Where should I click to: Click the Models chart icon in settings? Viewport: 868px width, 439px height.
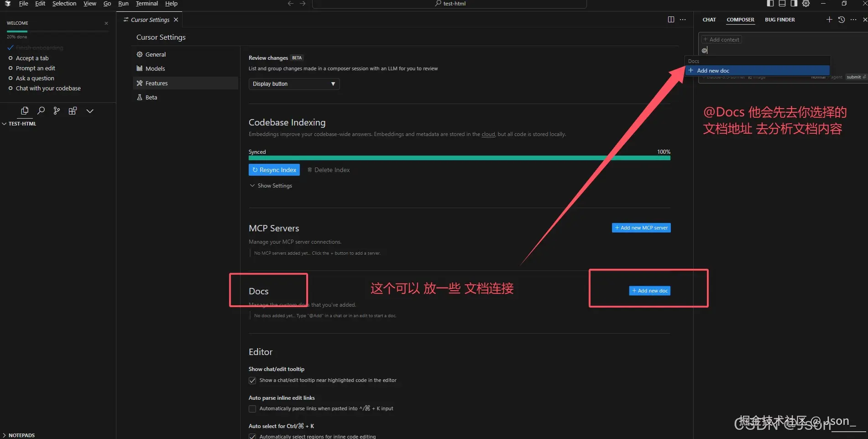140,68
